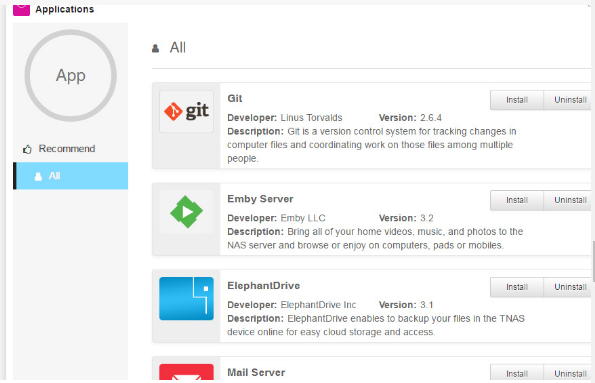Image resolution: width=595 pixels, height=383 pixels.
Task: Click the Git app logo
Action: pyautogui.click(x=186, y=111)
